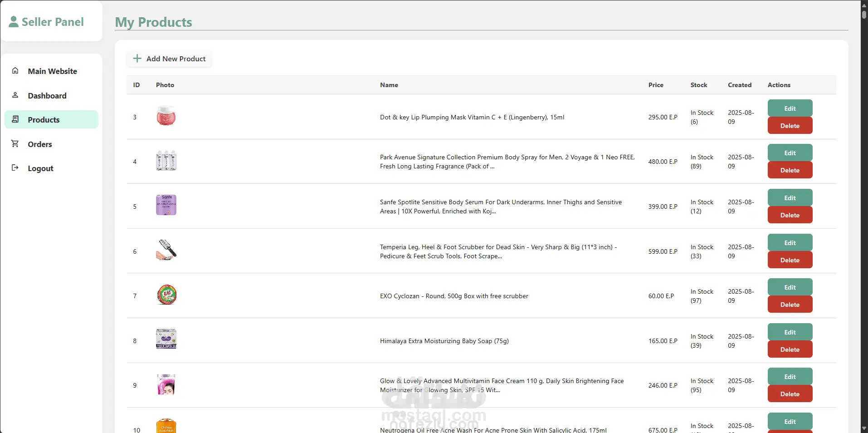Click the home icon beside Main Website
This screenshot has height=433, width=868.
tap(15, 71)
